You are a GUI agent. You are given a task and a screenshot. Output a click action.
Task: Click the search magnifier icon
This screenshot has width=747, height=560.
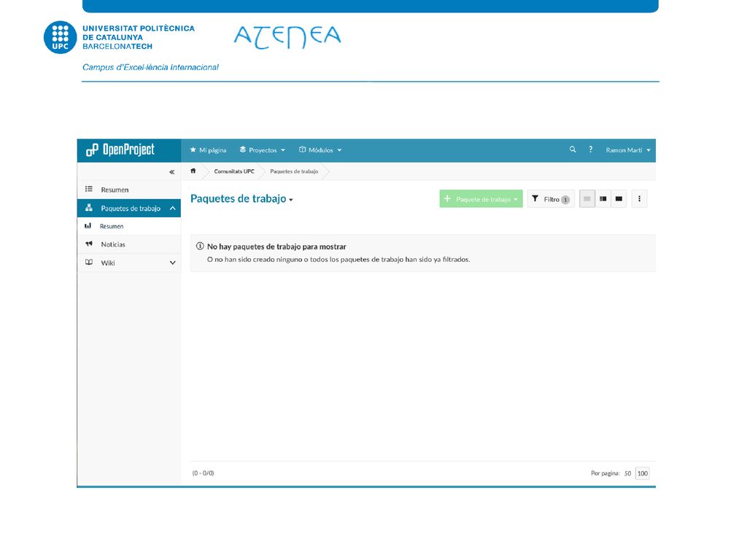(573, 149)
